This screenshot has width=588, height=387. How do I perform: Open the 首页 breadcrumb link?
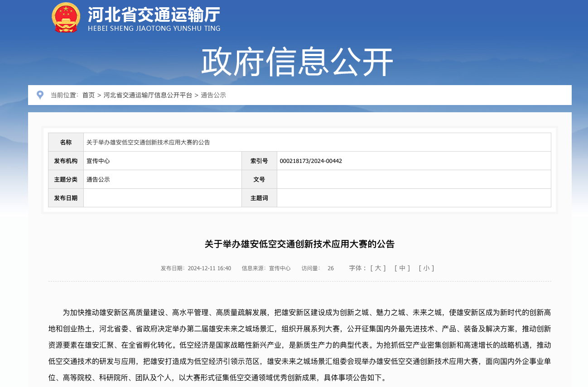88,95
